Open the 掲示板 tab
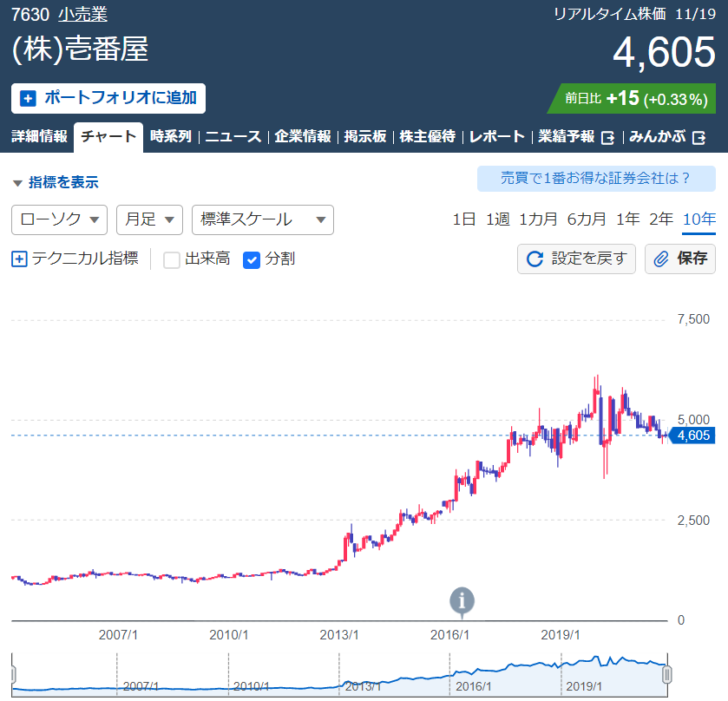This screenshot has height=701, width=728. point(365,136)
